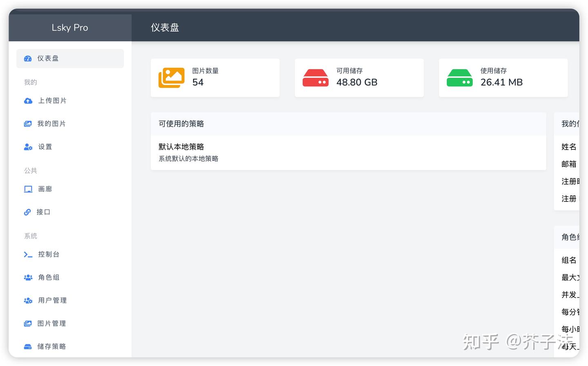Click the 角色组 group icon
Screen dimensions: 588x366
click(x=28, y=277)
